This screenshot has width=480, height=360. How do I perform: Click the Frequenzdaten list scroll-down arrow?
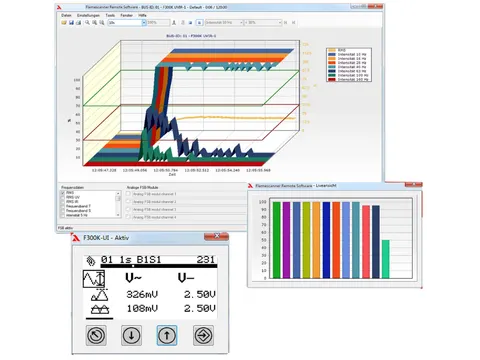[x=118, y=215]
